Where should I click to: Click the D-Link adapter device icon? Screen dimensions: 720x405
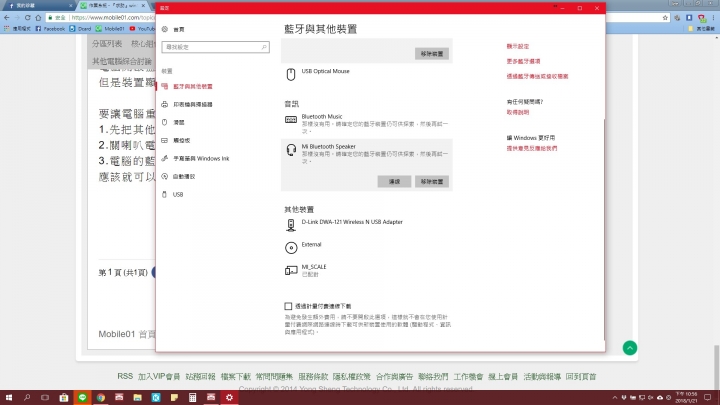click(x=291, y=225)
